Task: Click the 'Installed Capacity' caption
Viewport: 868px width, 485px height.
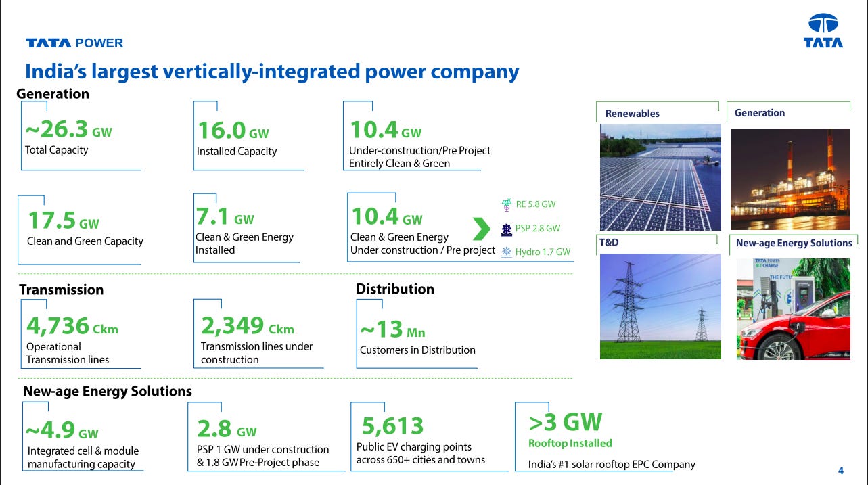Action: point(237,152)
